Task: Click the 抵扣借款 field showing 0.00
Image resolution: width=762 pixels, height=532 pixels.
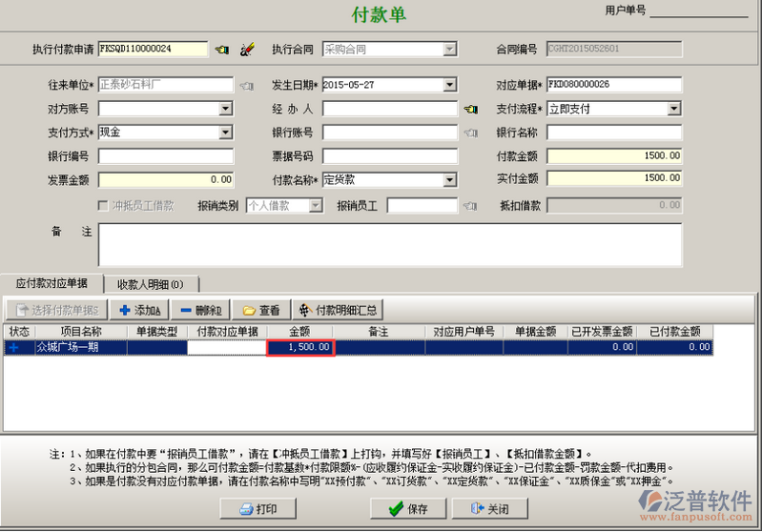Action: point(614,206)
